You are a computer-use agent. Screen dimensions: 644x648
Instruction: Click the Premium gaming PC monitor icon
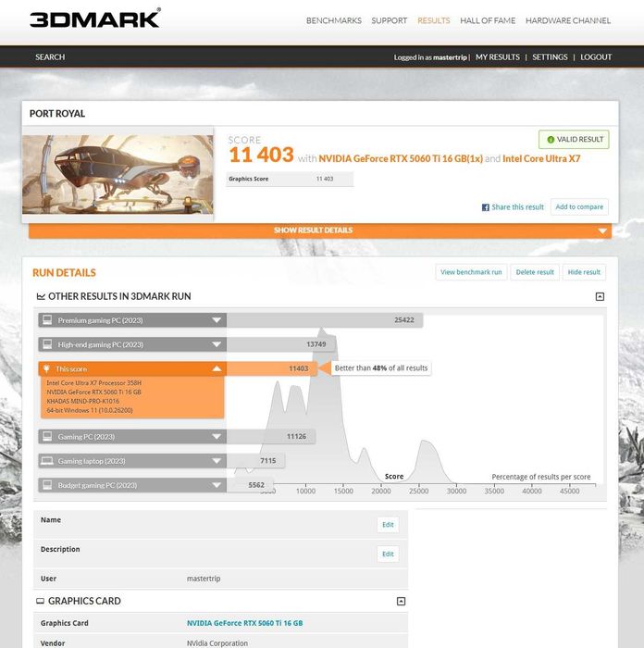click(x=47, y=320)
